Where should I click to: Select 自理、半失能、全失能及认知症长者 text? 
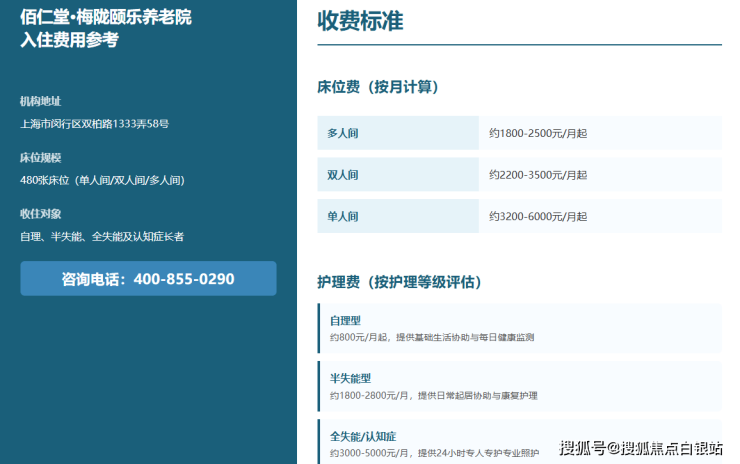coord(102,236)
